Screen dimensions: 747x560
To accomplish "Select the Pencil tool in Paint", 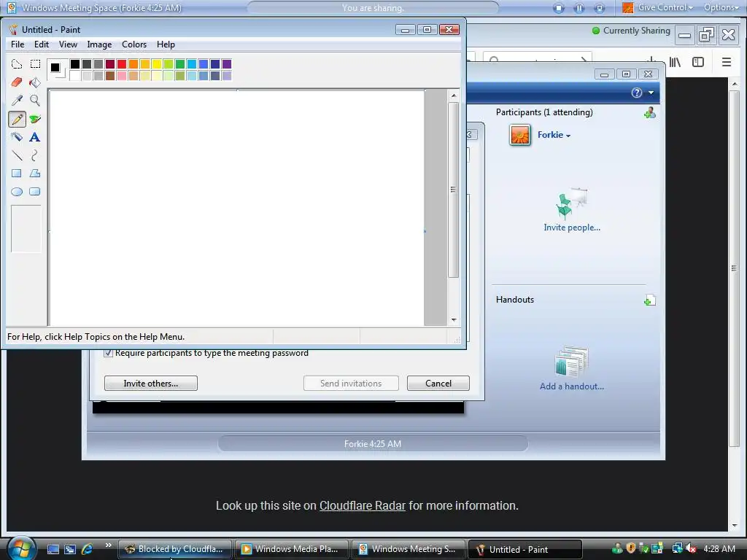I will (17, 119).
